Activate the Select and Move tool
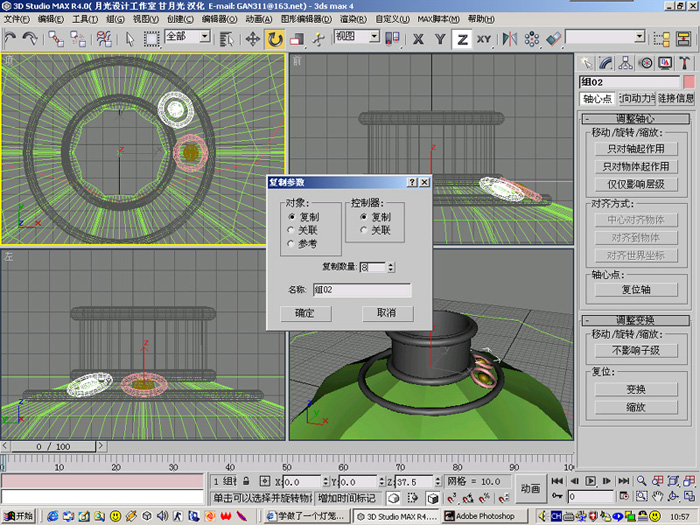 click(253, 39)
